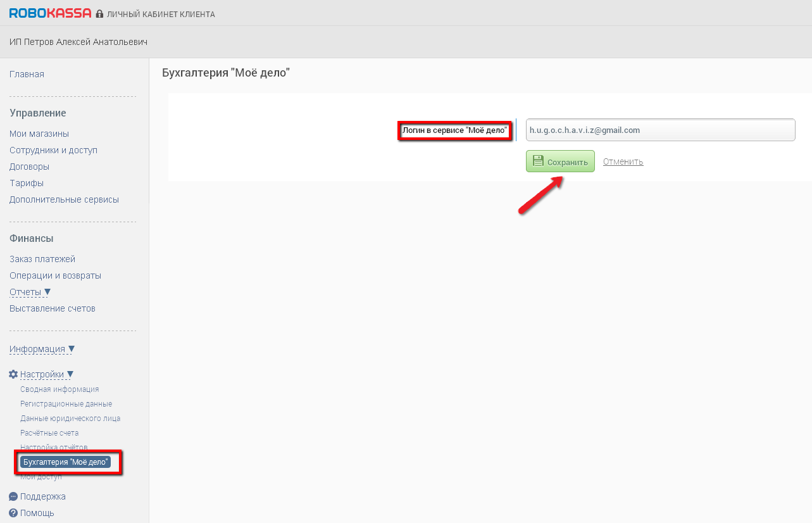
Task: Click the account name ИП Петров Алексей Анатольевич
Action: tap(78, 42)
